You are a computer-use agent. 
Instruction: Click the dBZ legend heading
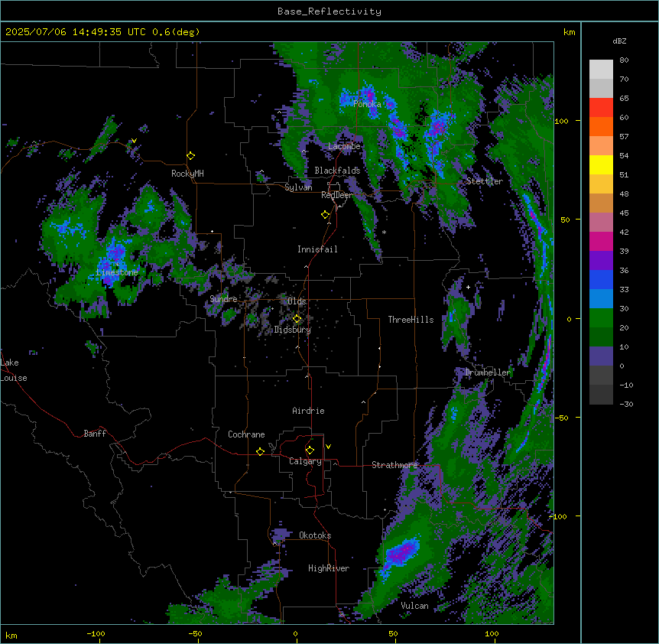(619, 41)
